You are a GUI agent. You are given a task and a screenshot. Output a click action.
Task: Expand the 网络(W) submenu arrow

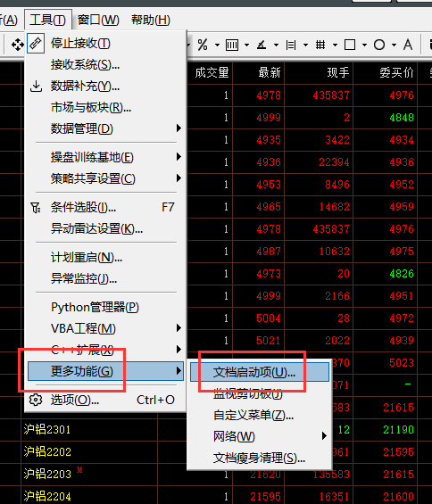click(324, 436)
